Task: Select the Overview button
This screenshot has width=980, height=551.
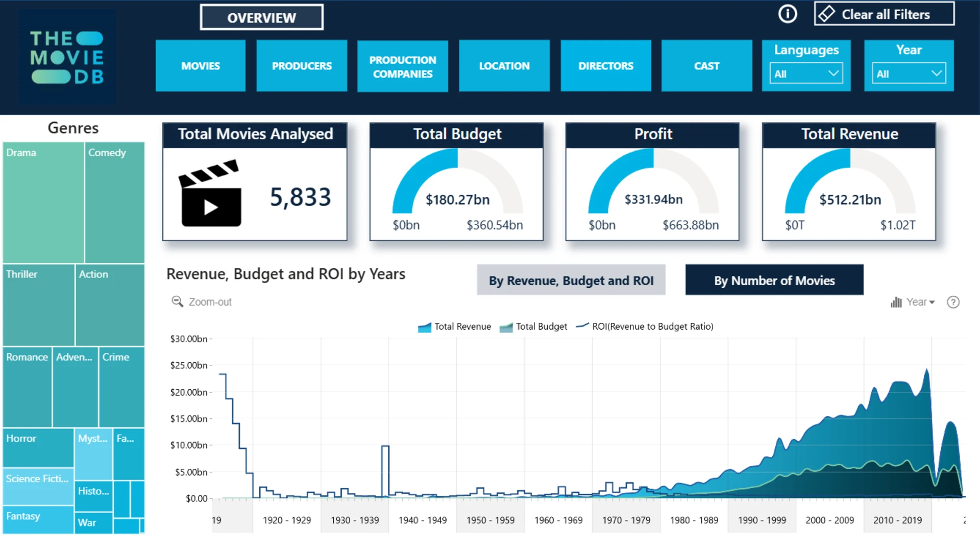Action: [x=261, y=17]
